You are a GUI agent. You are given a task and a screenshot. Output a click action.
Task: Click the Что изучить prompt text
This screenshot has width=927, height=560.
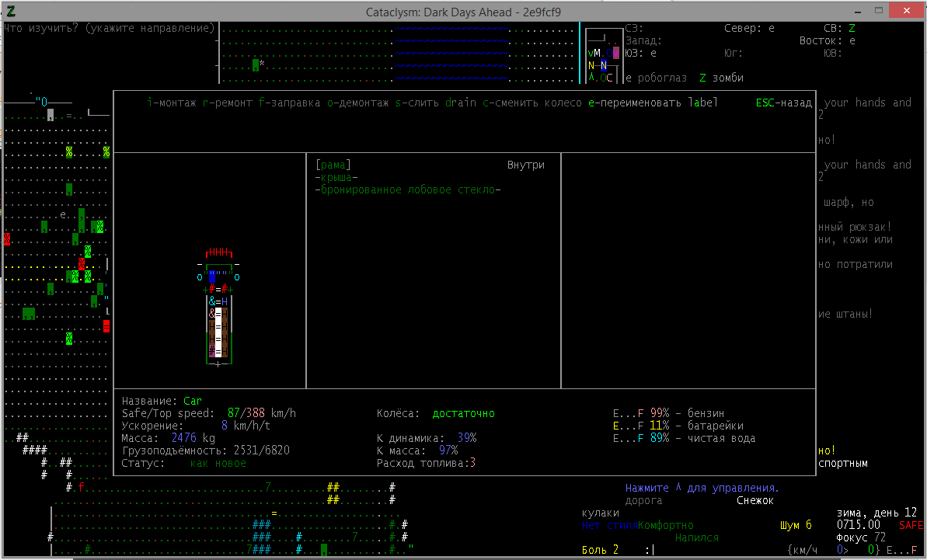tap(110, 29)
